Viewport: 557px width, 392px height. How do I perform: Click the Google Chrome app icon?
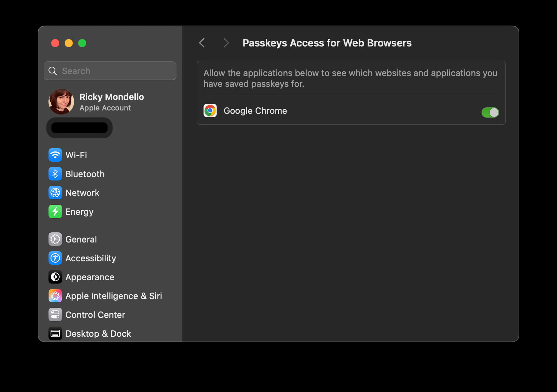tap(210, 110)
